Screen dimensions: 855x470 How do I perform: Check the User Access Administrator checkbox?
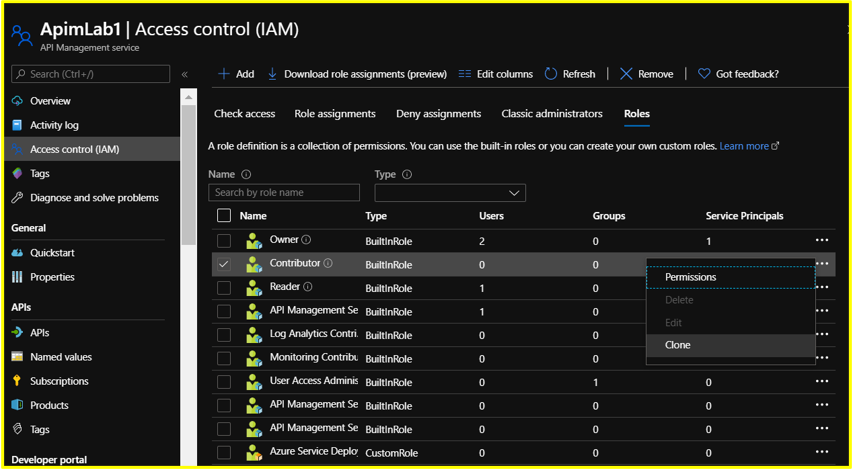pyautogui.click(x=224, y=382)
